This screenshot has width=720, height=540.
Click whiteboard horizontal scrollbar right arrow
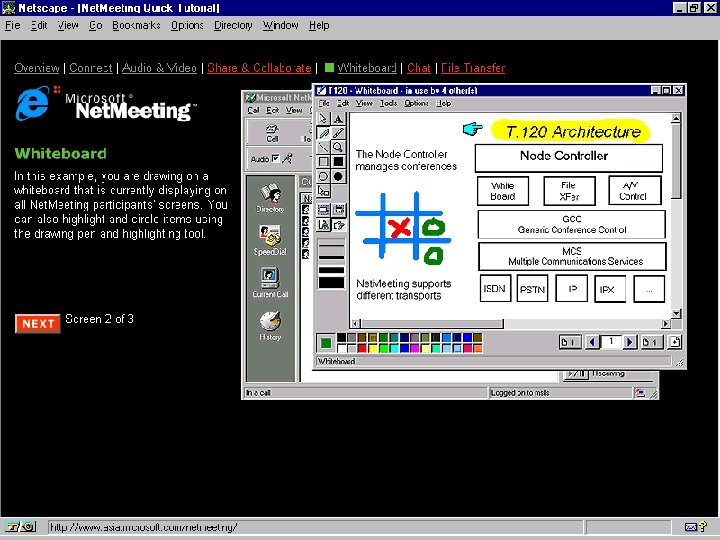(666, 324)
